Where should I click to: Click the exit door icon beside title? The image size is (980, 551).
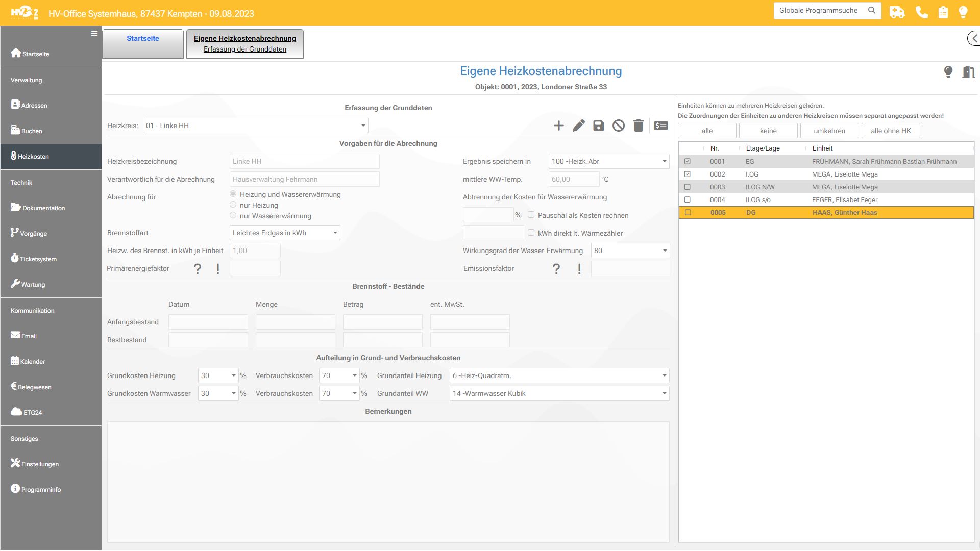click(969, 72)
